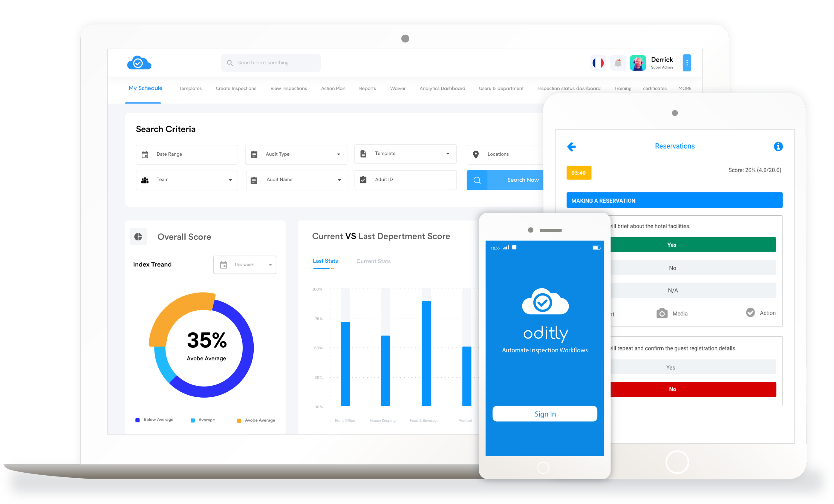Click the Belew Average legend swatch
Viewport: 834px width, 504px height.
(137, 420)
